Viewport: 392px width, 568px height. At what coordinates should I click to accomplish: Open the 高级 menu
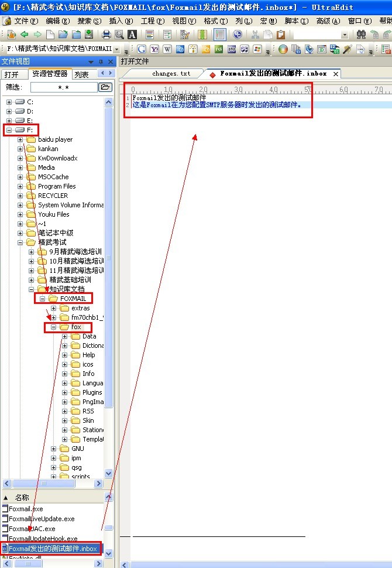coord(328,21)
